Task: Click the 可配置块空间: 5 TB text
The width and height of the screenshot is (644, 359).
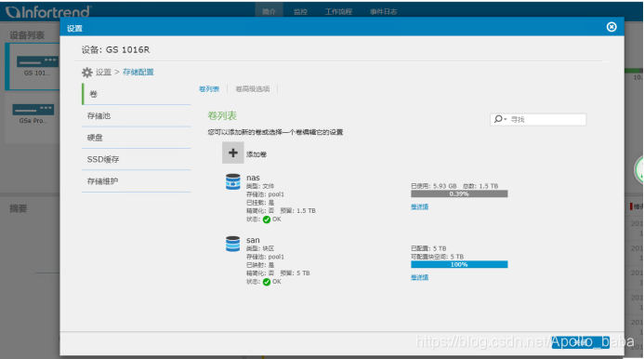Action: pyautogui.click(x=438, y=257)
